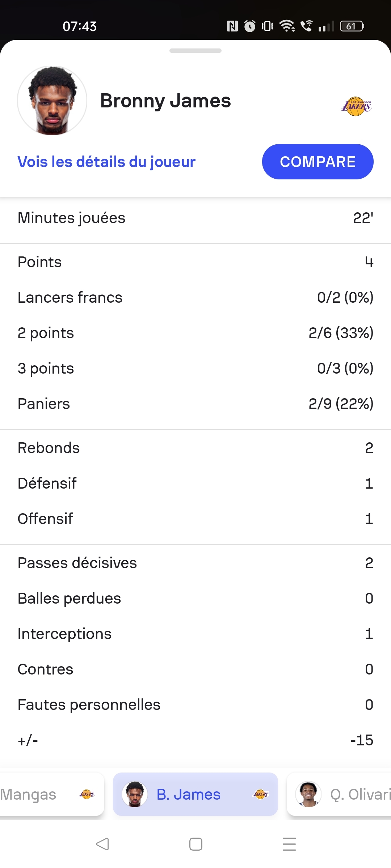Tap Android home navigation button

(195, 844)
